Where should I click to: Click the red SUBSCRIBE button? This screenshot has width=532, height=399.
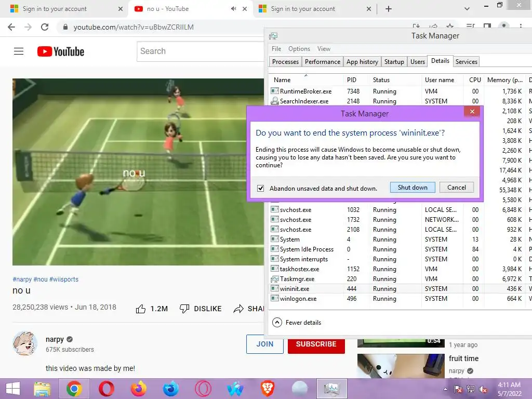(x=316, y=344)
